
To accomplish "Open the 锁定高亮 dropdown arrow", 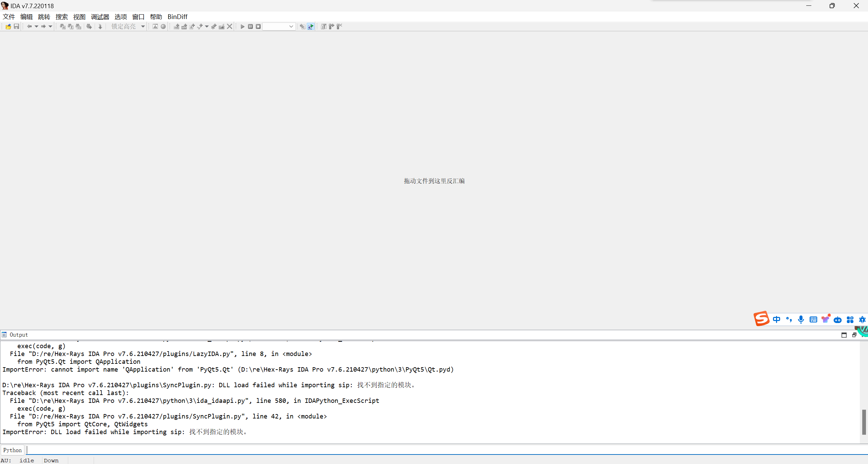I will click(143, 26).
